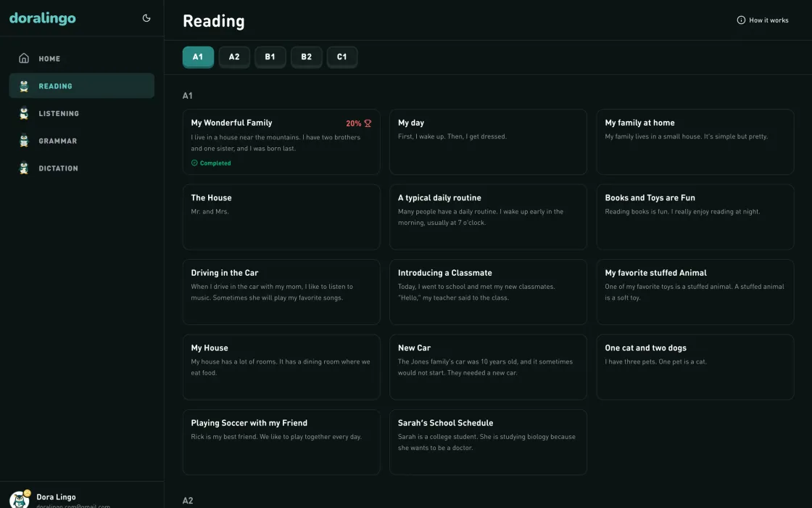
Task: Select the A2 level tab
Action: tap(234, 57)
